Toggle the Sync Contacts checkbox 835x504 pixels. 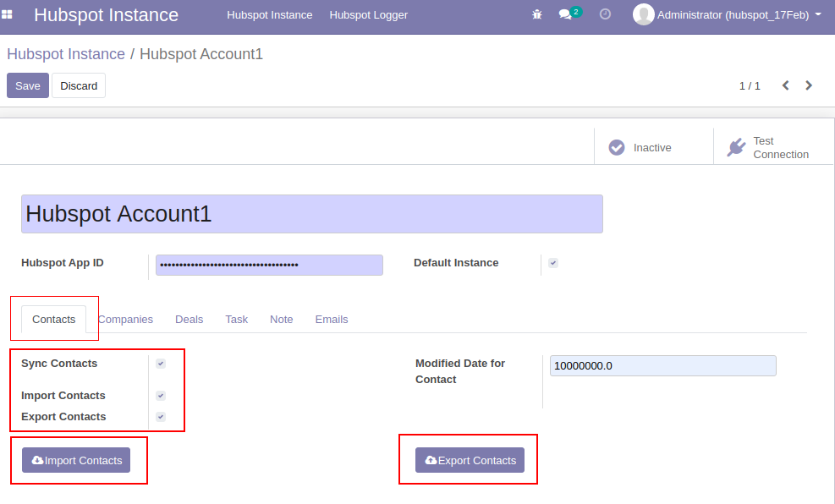click(x=161, y=364)
